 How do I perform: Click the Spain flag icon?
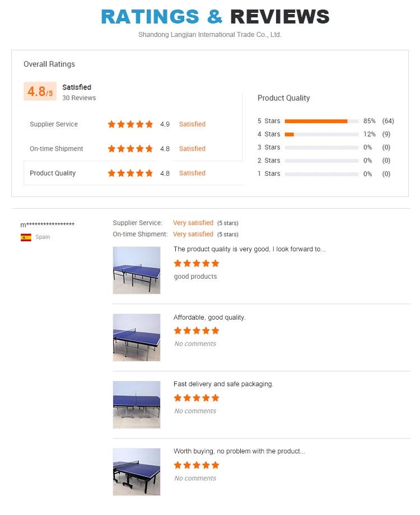[26, 237]
